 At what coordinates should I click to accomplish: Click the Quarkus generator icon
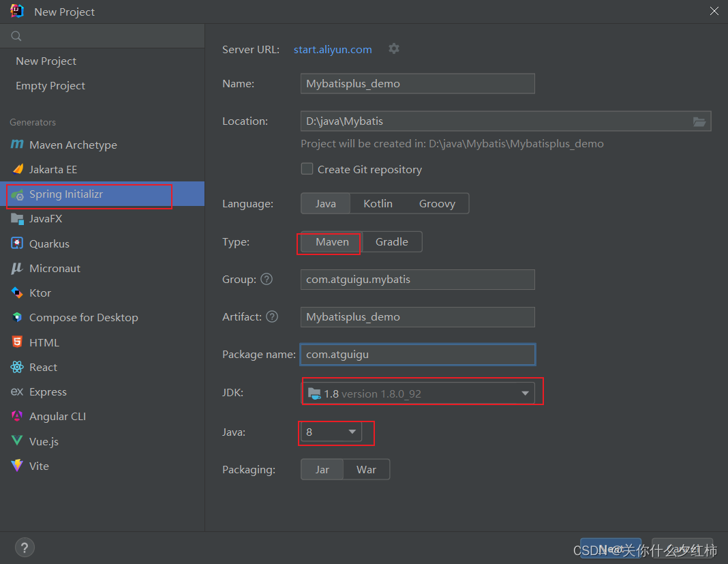coord(17,243)
